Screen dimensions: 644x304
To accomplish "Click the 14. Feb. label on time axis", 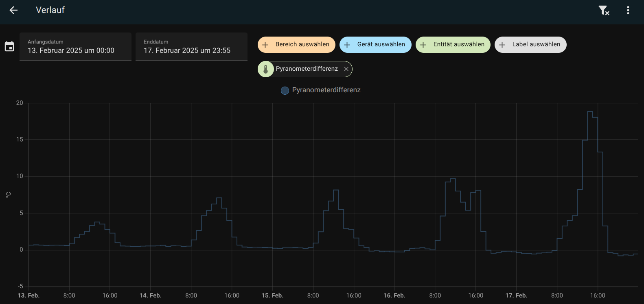I will click(150, 295).
